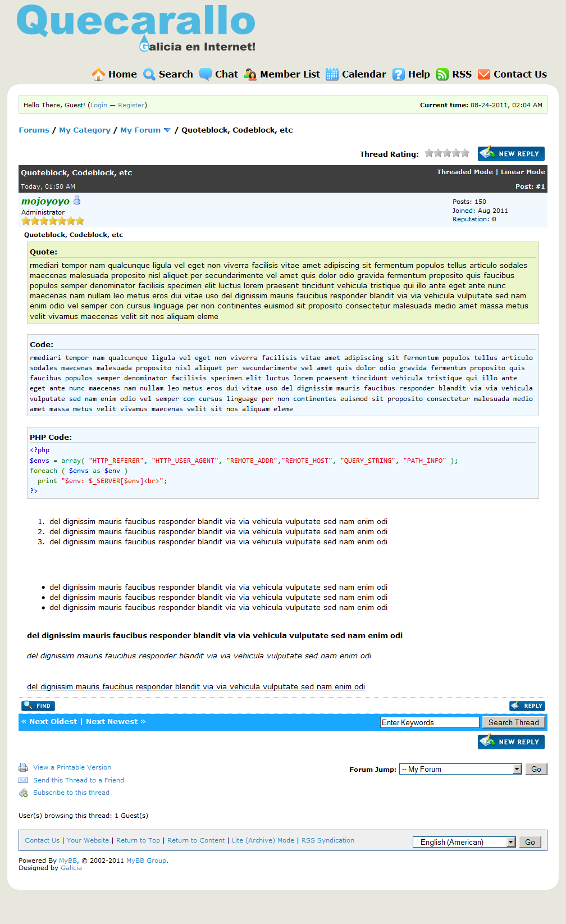The width and height of the screenshot is (566, 924).
Task: Open the Forum Jump dropdown
Action: [460, 769]
